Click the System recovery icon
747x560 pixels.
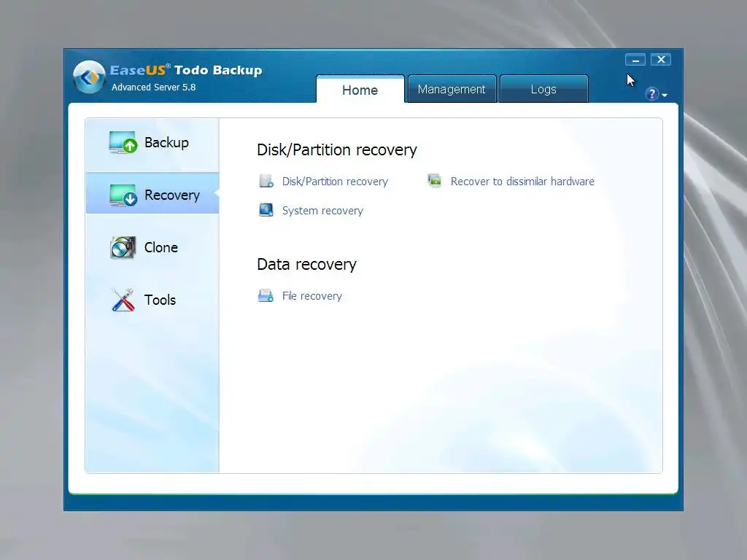[x=266, y=210]
